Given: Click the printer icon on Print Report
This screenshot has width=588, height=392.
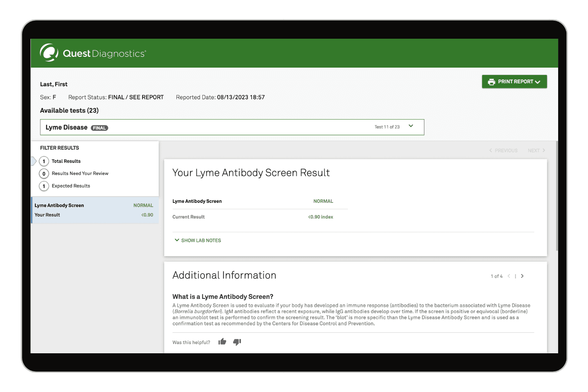Looking at the screenshot, I should tap(491, 81).
